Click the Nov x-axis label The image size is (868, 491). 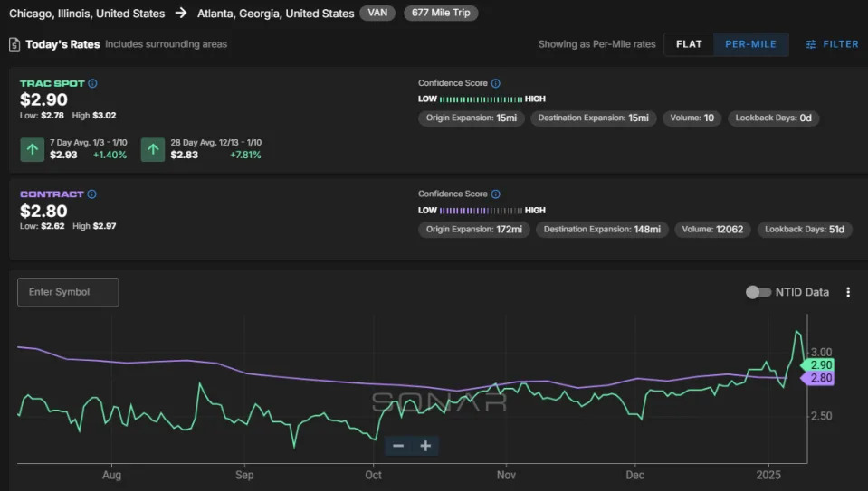(506, 475)
